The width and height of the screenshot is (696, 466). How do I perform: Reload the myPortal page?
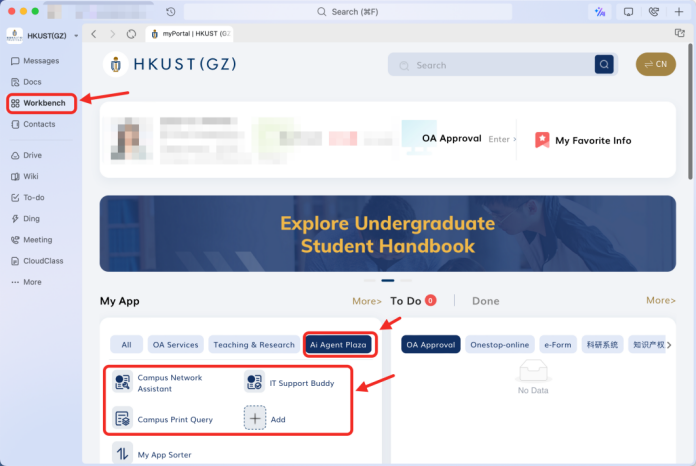click(132, 33)
